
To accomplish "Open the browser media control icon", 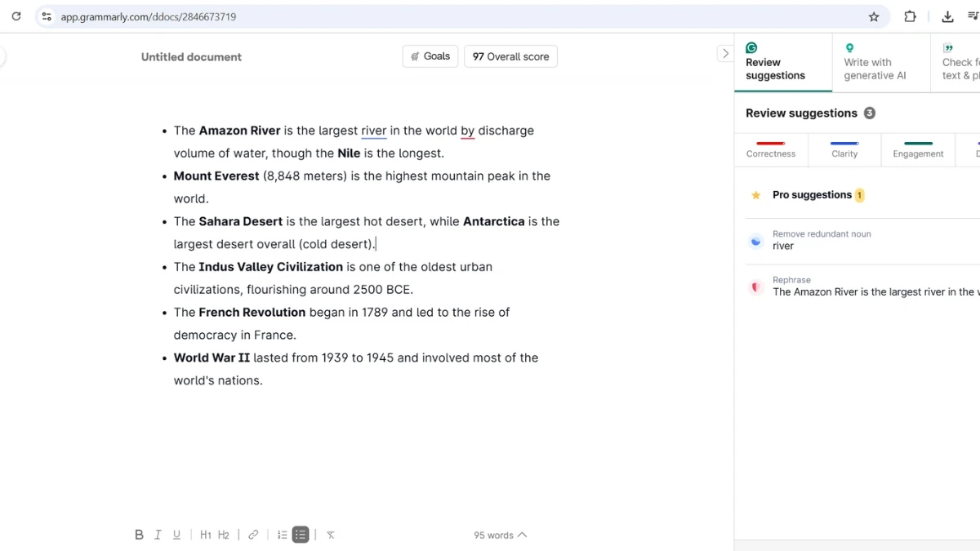I will [x=973, y=16].
